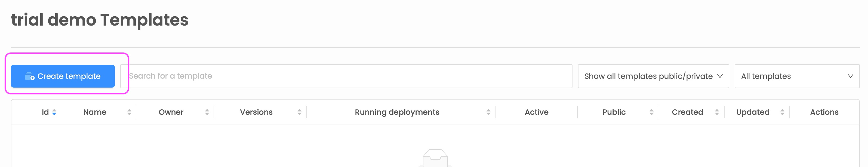Open the Show all templates public/private dropdown
868x167 pixels.
coord(653,76)
